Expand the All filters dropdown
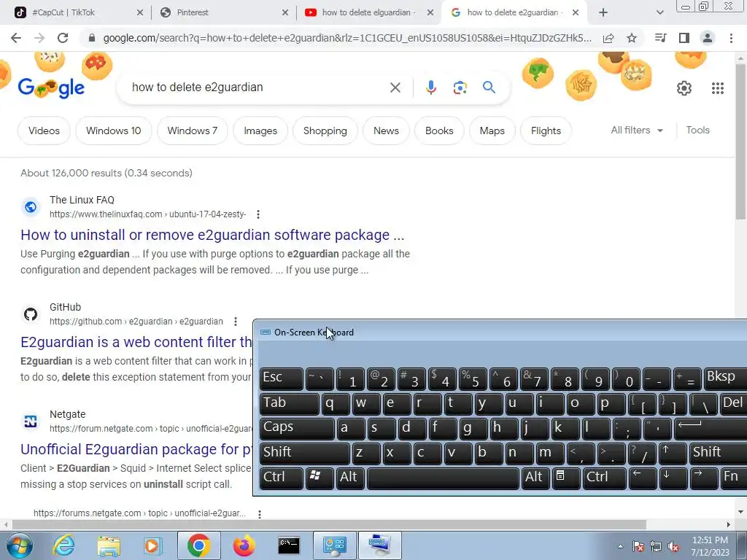 tap(637, 131)
